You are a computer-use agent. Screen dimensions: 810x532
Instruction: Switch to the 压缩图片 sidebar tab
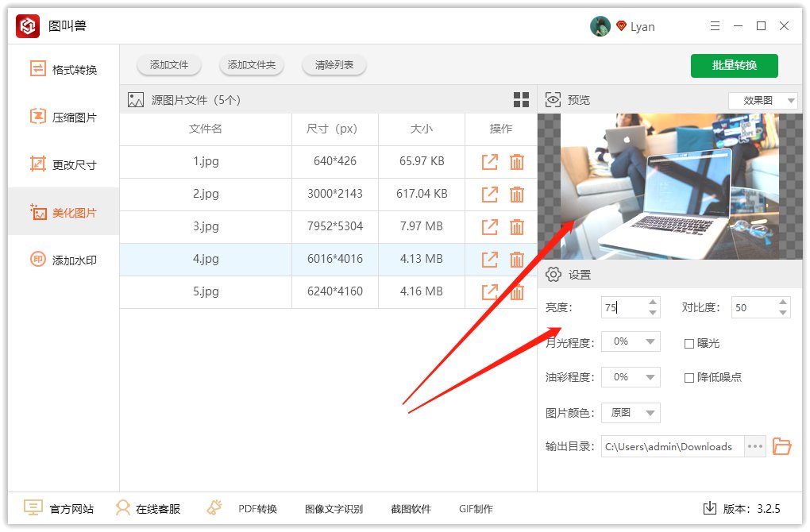pyautogui.click(x=64, y=118)
